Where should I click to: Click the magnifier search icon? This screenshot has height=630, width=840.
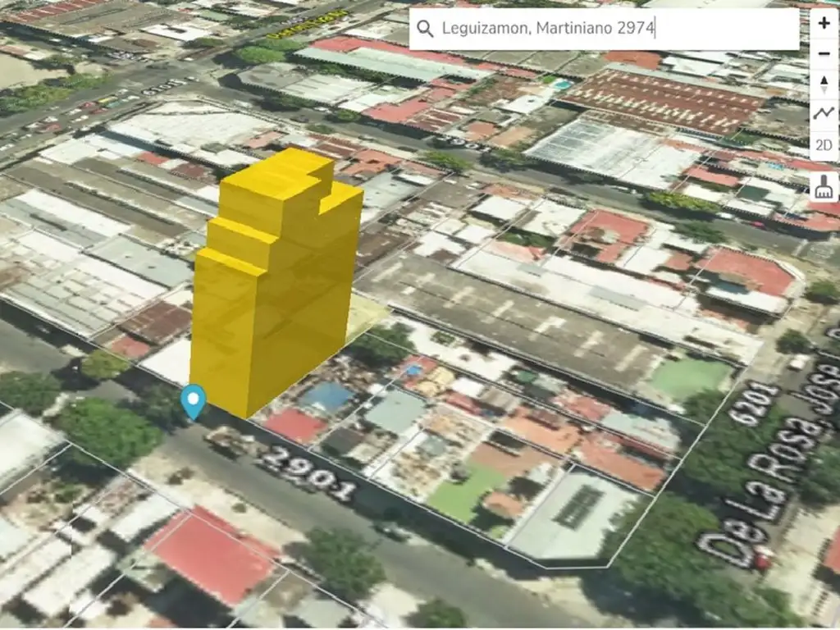pyautogui.click(x=425, y=30)
